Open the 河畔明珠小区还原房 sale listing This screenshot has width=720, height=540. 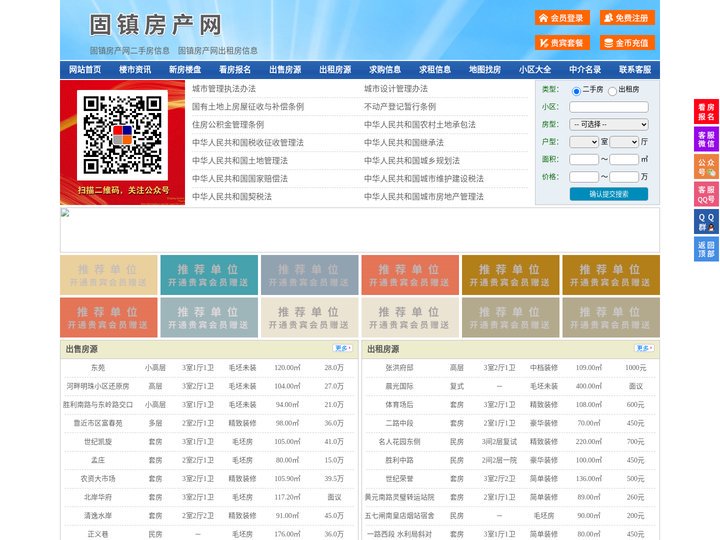point(98,386)
